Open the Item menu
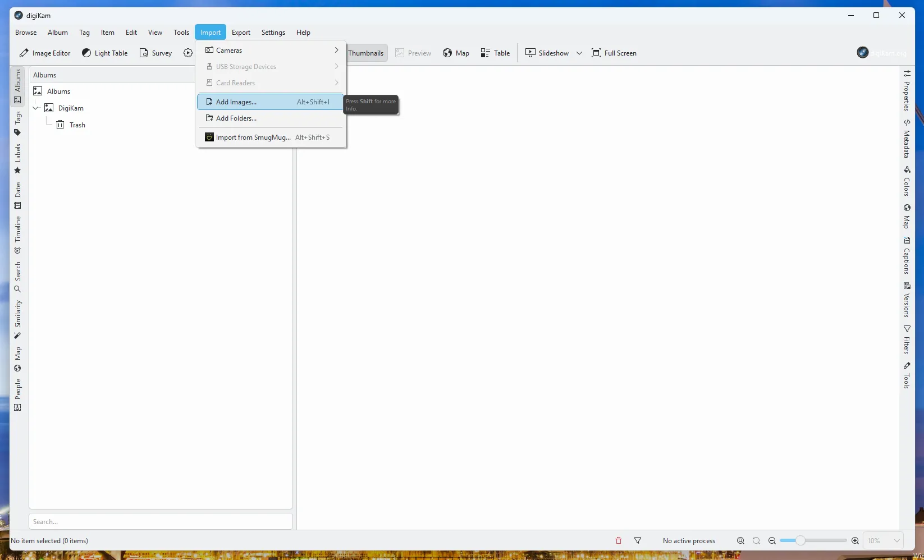Image resolution: width=924 pixels, height=560 pixels. click(108, 33)
